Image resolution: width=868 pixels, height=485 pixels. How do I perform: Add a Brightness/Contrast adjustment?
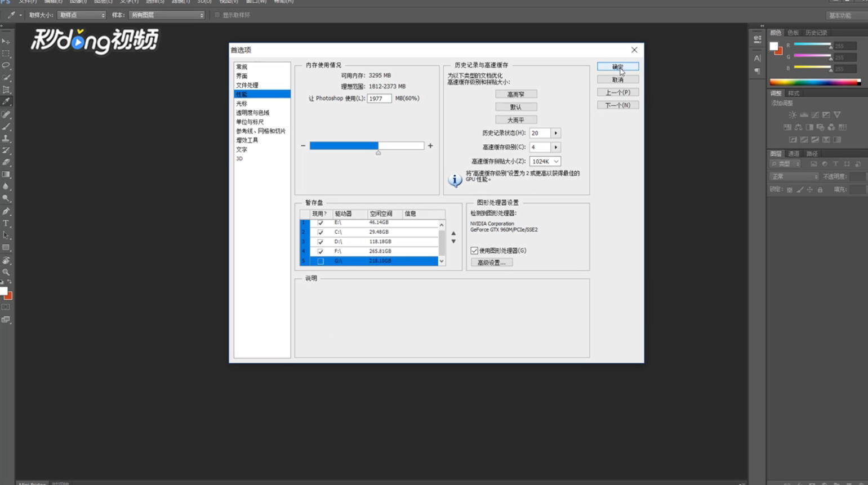click(793, 115)
